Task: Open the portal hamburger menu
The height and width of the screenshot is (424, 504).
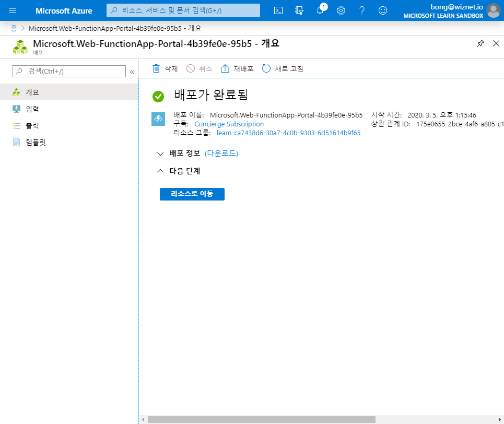Action: click(x=13, y=10)
